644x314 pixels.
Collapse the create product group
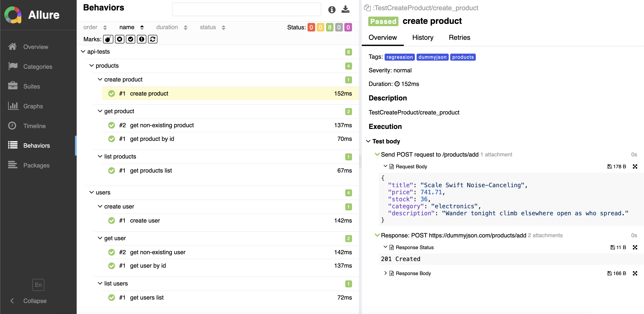[x=100, y=79]
